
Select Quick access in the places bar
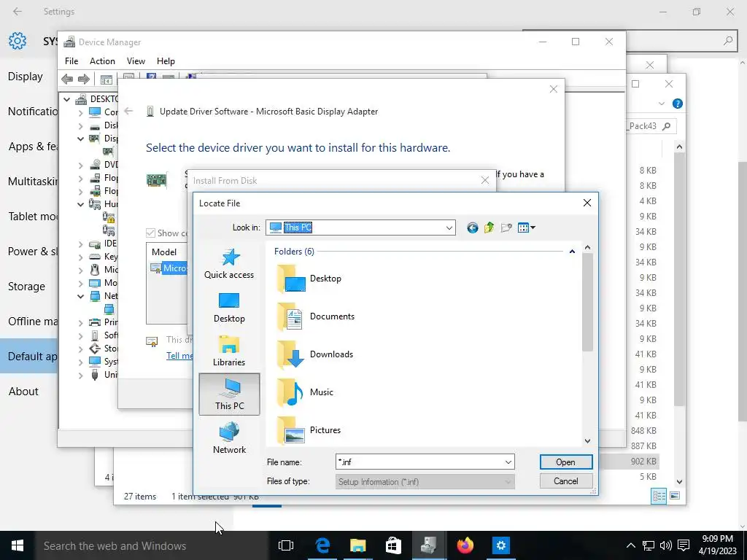[x=229, y=263]
